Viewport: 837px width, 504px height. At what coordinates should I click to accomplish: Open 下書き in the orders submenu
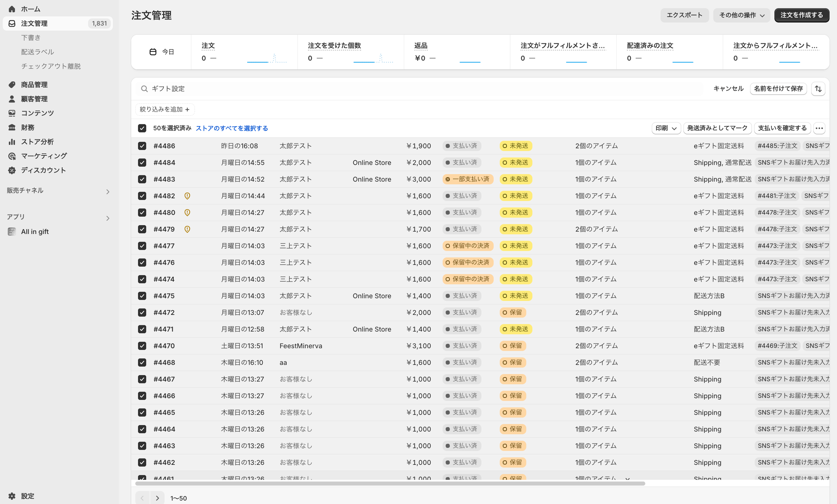[x=31, y=38]
